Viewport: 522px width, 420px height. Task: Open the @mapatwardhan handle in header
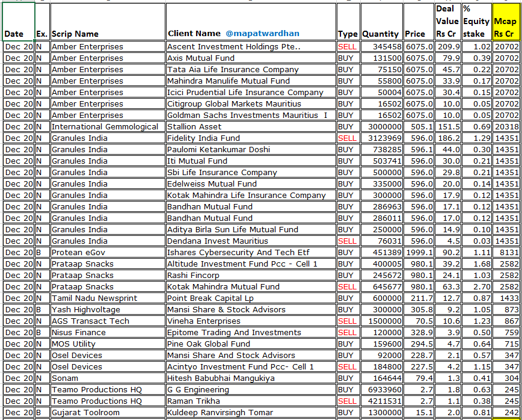(262, 33)
